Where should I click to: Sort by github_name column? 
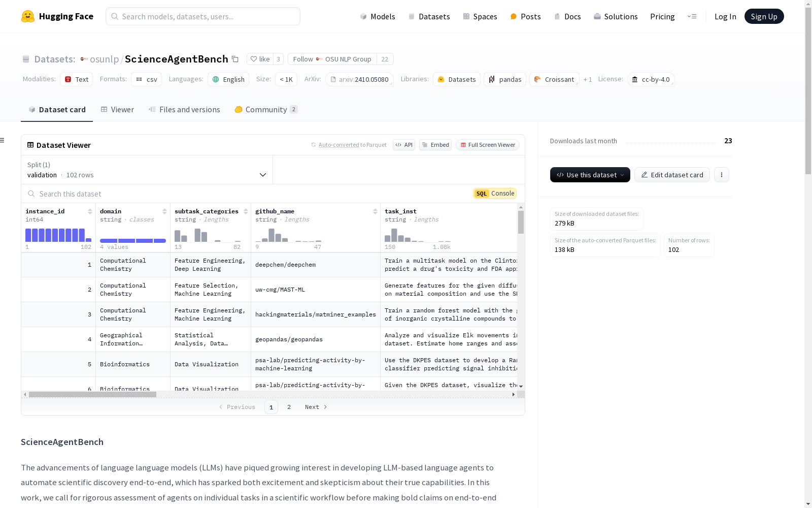point(375,211)
